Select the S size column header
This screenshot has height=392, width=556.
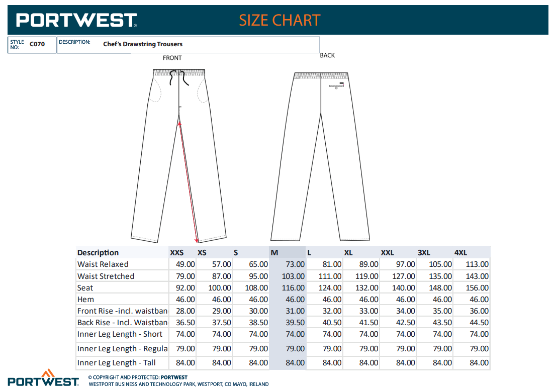coord(236,253)
